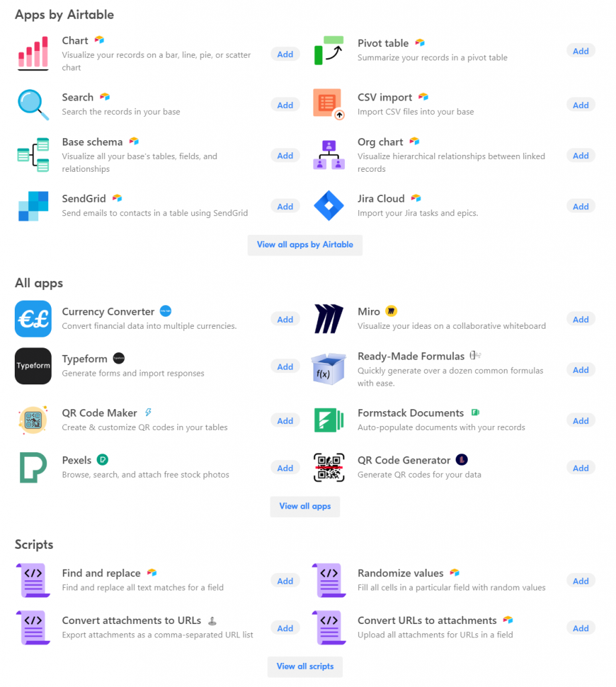
Task: Add the SendGrid app
Action: (x=285, y=207)
